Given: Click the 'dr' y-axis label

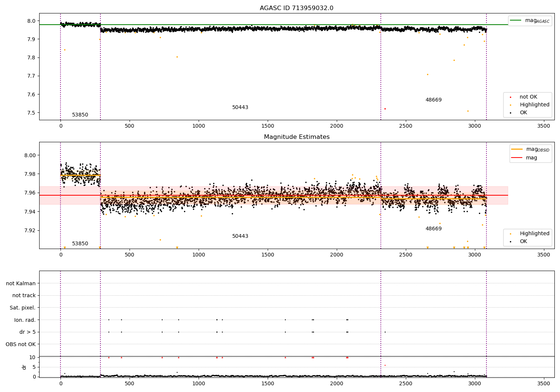Looking at the screenshot, I should click(x=24, y=367).
